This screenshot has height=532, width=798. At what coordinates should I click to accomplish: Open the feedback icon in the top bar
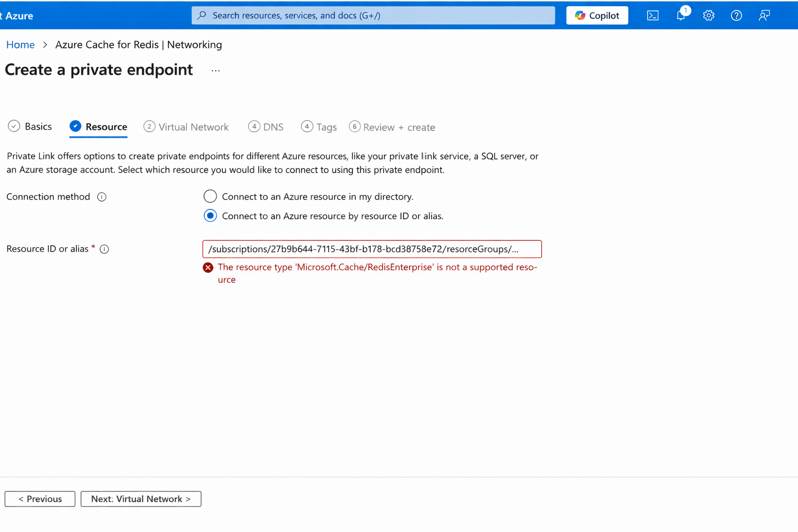pos(764,16)
